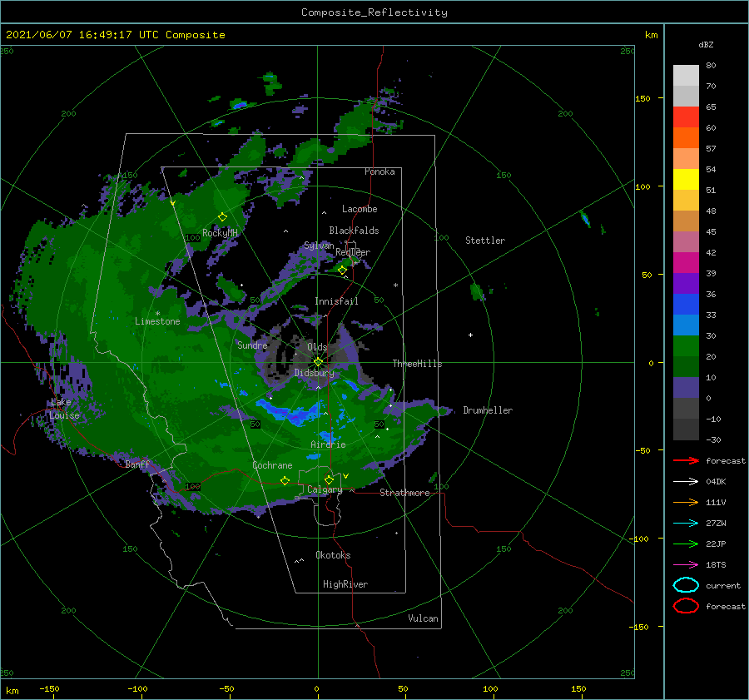The height and width of the screenshot is (700, 749).
Task: Click the Drumheller town label
Action: pos(488,410)
